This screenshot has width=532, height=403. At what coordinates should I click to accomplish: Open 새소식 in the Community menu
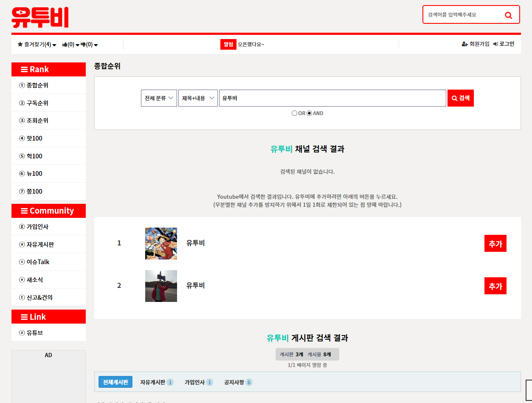[48, 280]
